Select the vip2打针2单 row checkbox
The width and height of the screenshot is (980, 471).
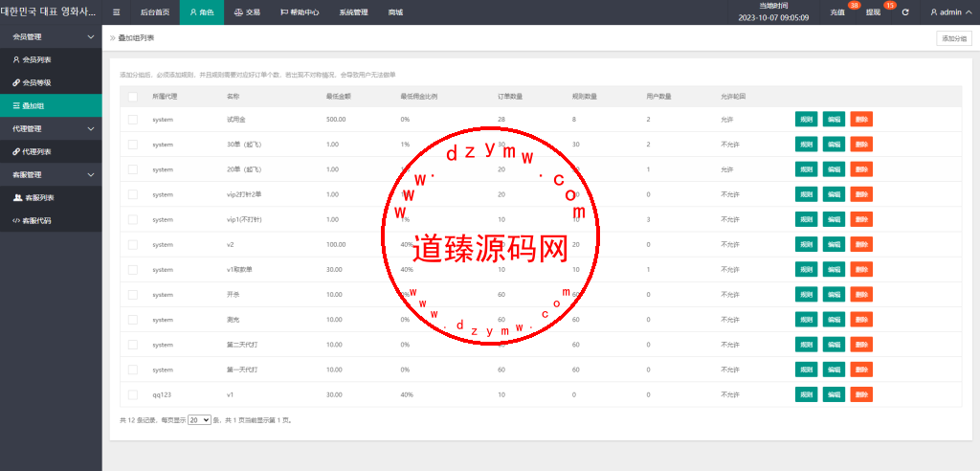(x=132, y=194)
